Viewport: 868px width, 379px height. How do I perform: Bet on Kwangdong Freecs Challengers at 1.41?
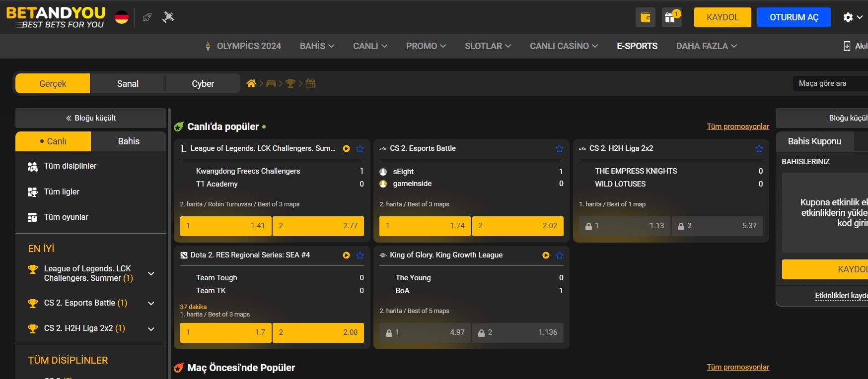[x=225, y=226]
